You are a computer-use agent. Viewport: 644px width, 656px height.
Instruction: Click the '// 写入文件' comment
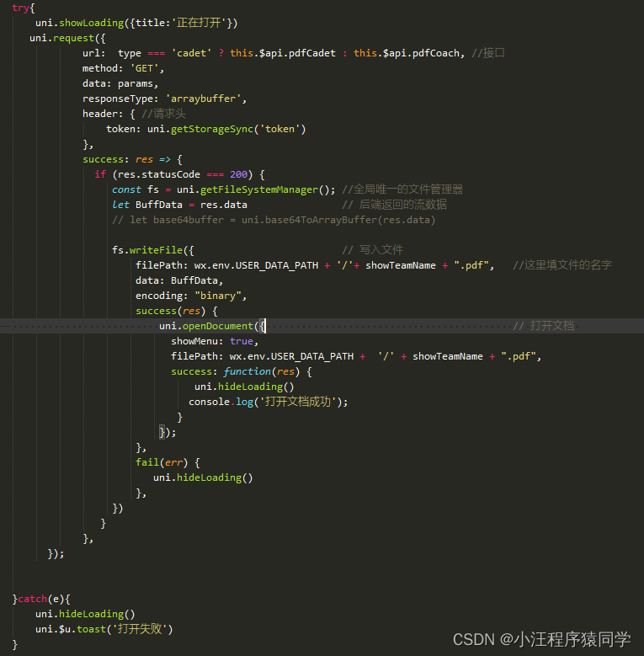point(373,250)
